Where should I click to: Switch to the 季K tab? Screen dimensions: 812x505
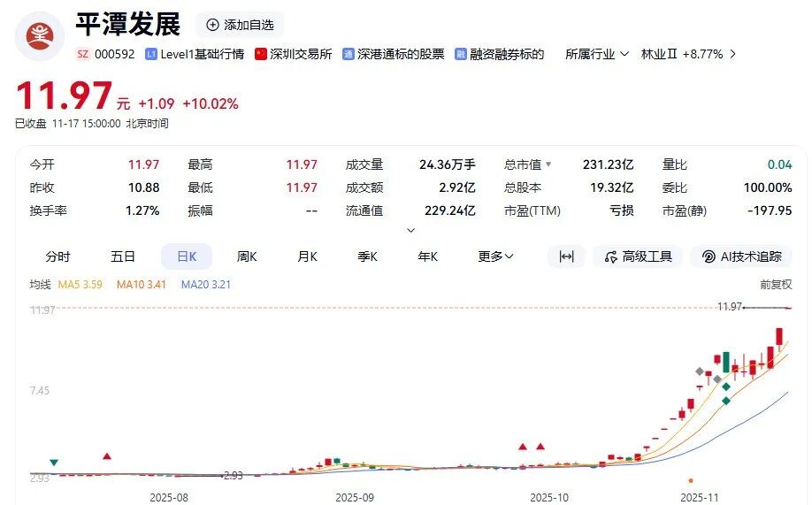pos(367,256)
